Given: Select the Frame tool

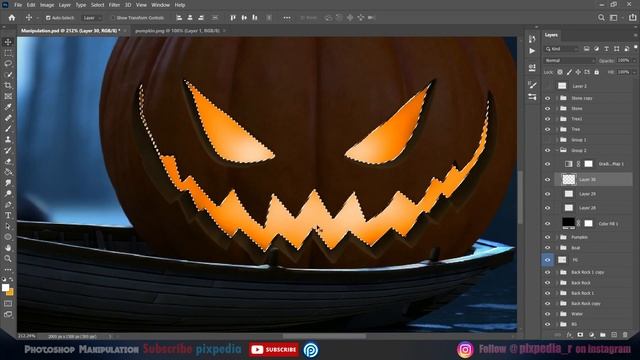Looking at the screenshot, I should (8, 96).
